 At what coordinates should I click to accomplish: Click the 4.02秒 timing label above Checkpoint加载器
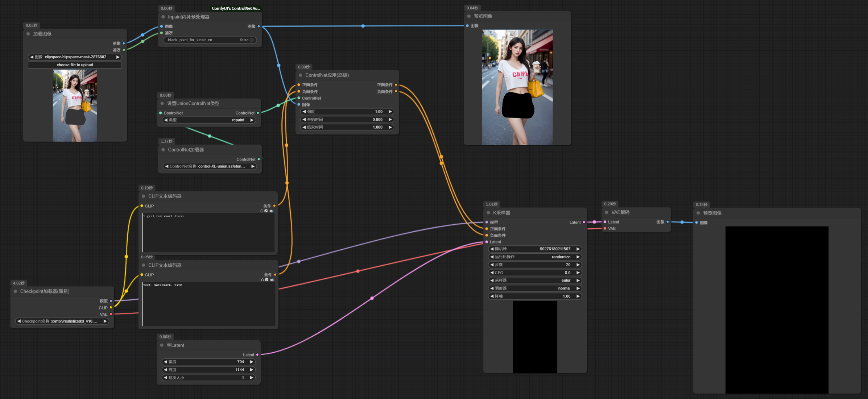pyautogui.click(x=19, y=283)
